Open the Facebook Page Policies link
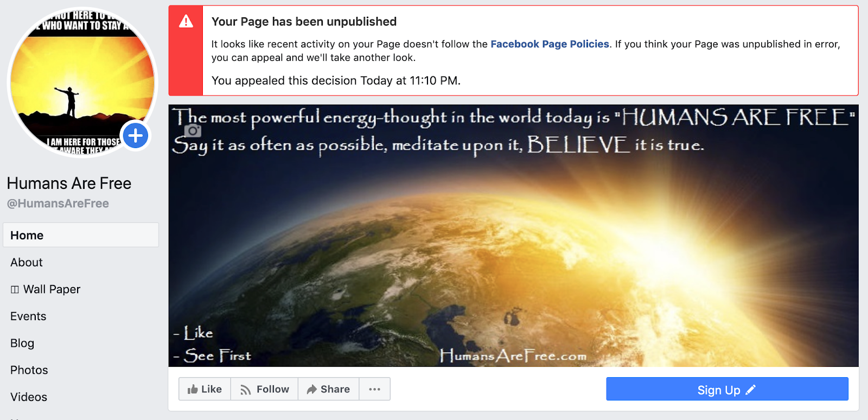The width and height of the screenshot is (868, 420). click(550, 44)
